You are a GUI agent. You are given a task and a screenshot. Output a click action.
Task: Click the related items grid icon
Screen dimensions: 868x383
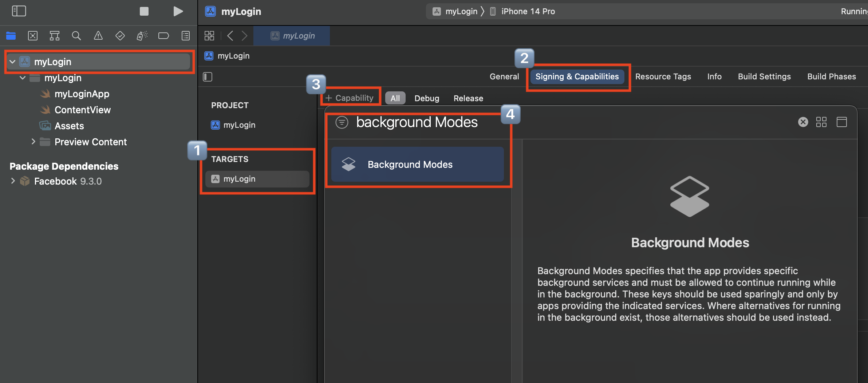[x=209, y=36]
